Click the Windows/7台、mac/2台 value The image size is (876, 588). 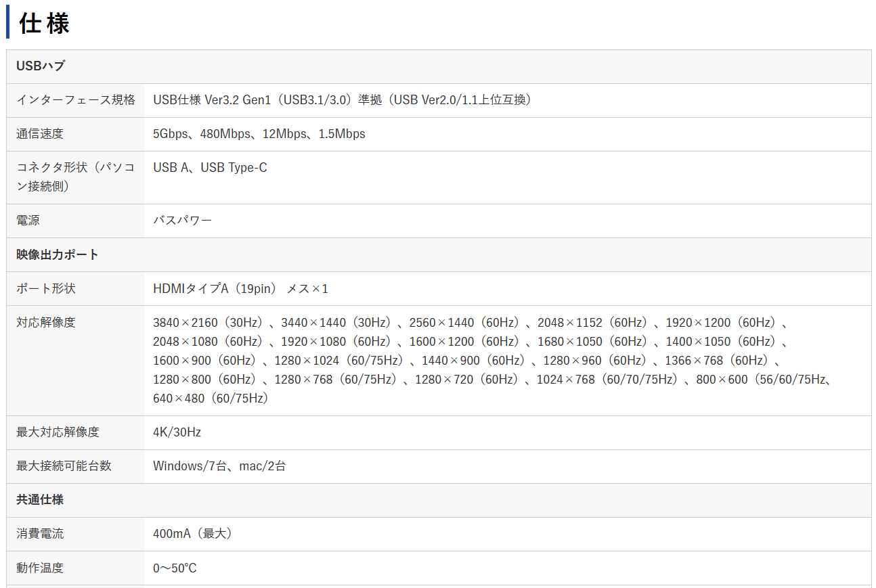[219, 466]
